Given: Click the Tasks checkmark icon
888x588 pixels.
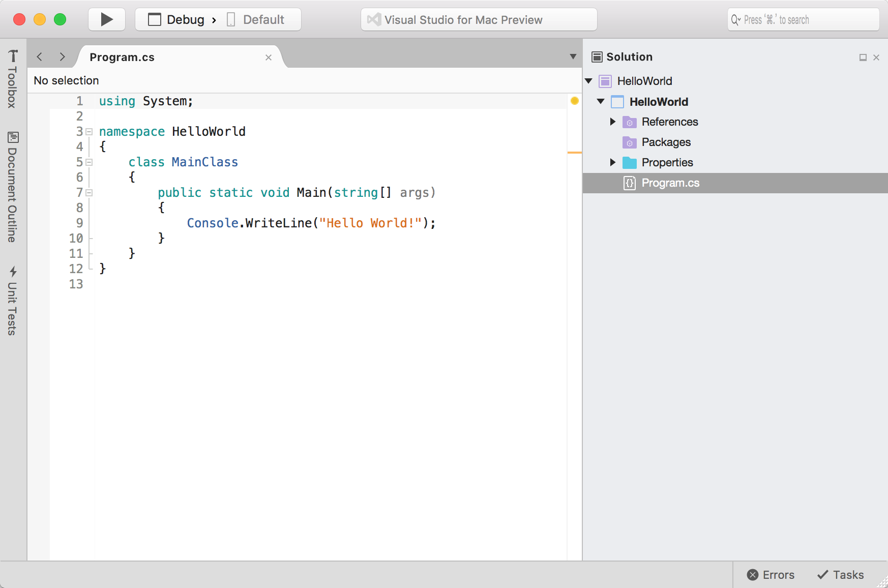Looking at the screenshot, I should 823,575.
